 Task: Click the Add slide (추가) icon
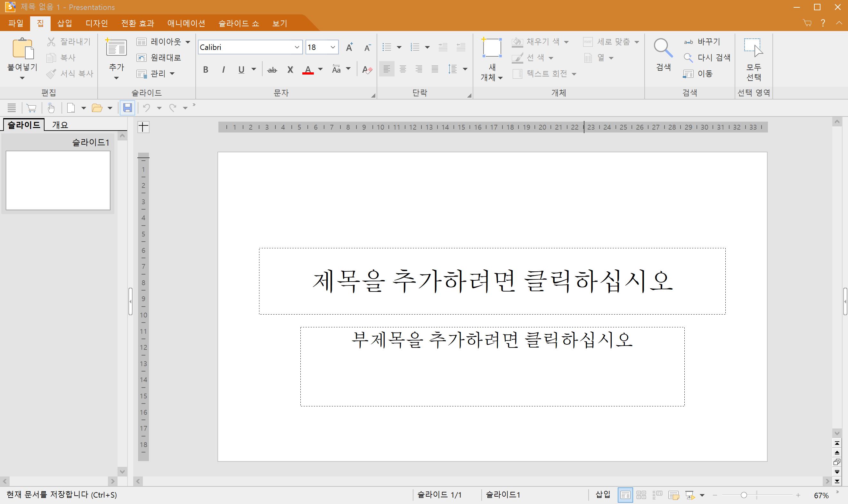[x=116, y=47]
